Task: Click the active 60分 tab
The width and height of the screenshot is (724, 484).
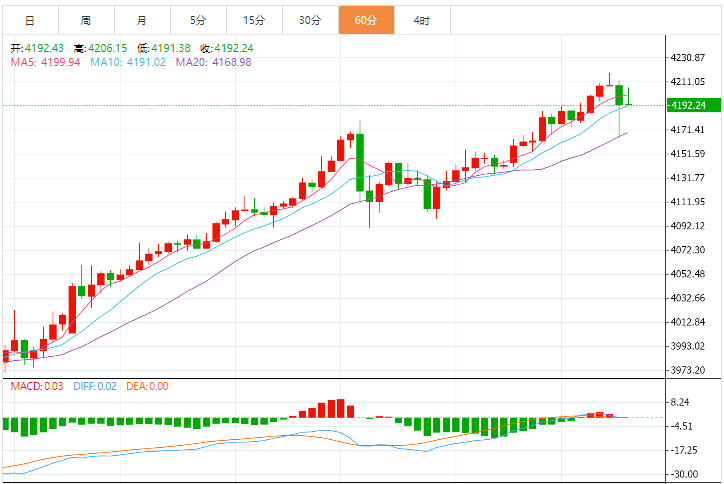Action: click(x=366, y=20)
